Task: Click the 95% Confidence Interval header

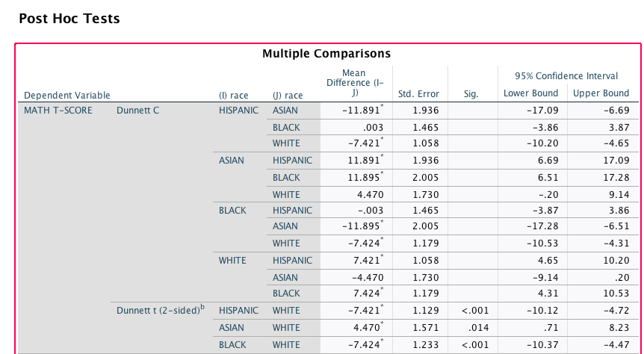Action: [566, 76]
